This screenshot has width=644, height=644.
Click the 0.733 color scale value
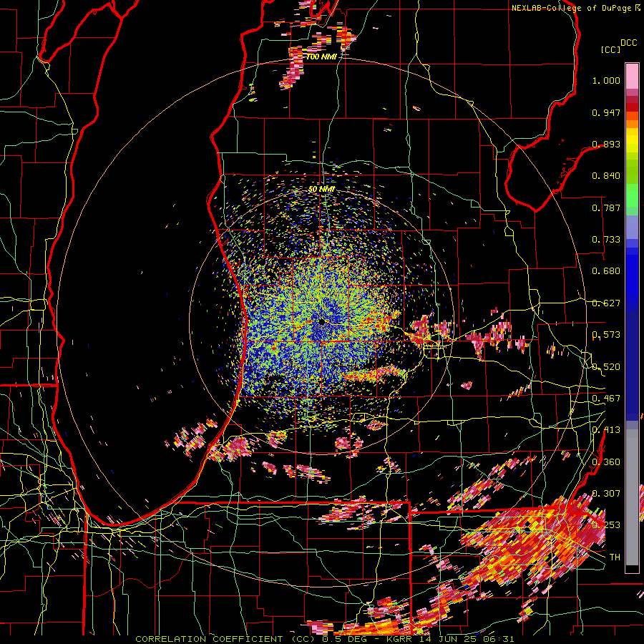pyautogui.click(x=606, y=240)
